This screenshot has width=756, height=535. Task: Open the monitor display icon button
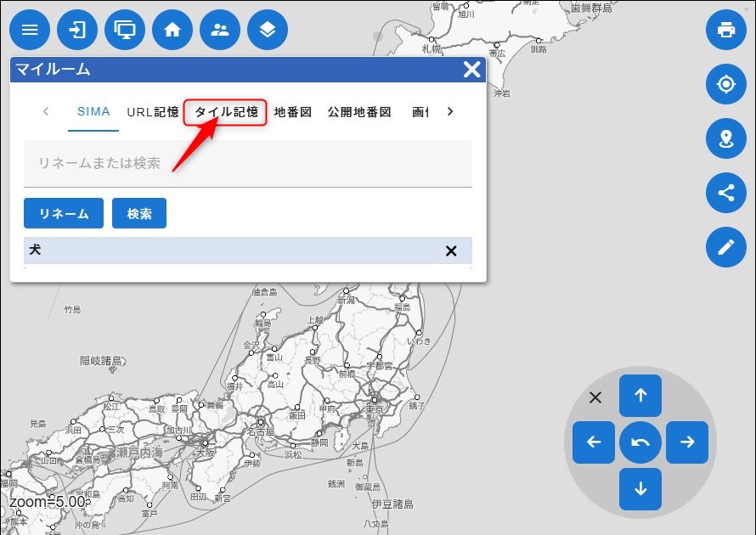(x=125, y=31)
